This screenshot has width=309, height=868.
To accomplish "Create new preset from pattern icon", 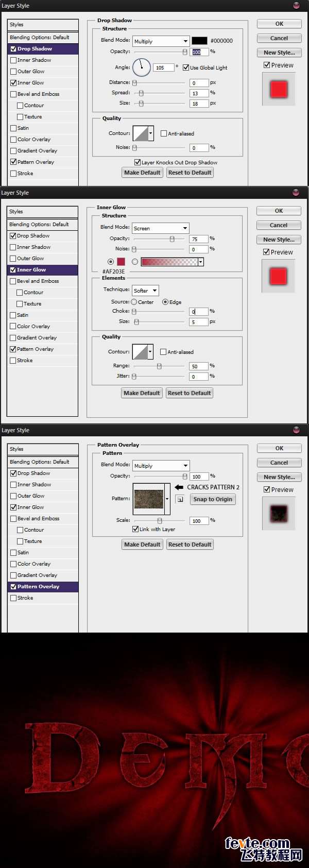I will click(180, 499).
